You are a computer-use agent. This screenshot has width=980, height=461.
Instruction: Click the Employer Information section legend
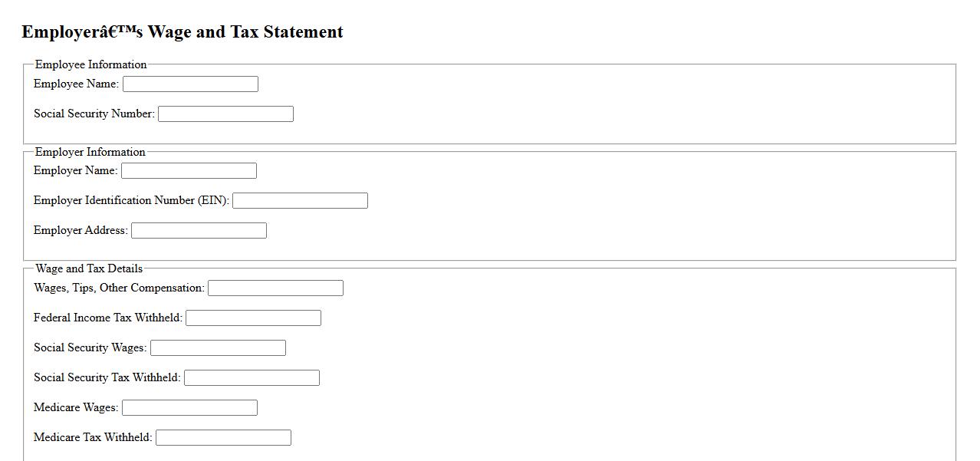coord(90,152)
